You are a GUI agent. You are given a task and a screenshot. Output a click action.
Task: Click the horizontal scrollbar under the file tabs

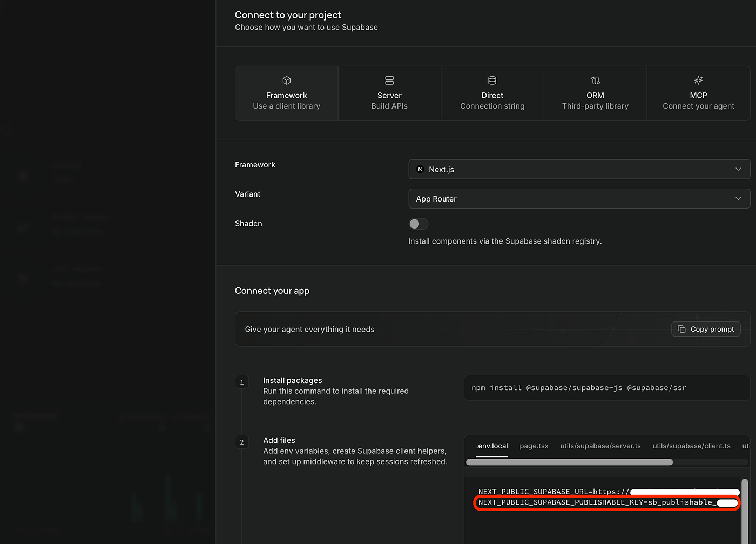click(x=569, y=462)
